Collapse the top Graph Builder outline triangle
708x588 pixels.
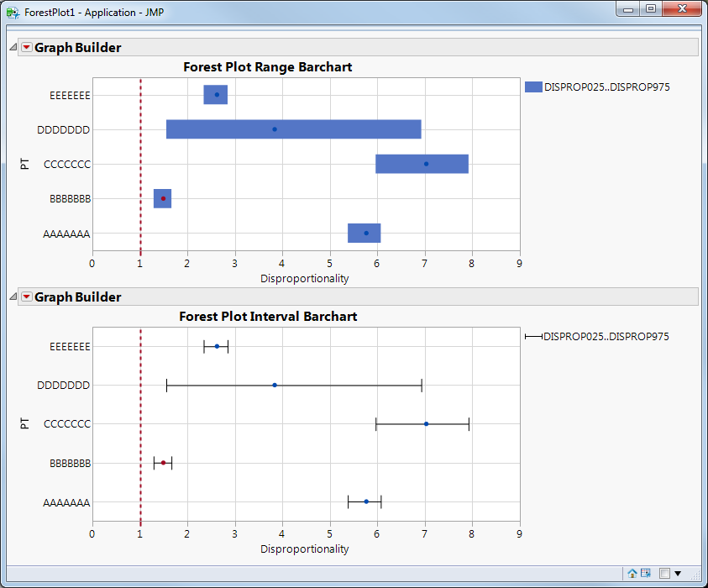pyautogui.click(x=12, y=47)
